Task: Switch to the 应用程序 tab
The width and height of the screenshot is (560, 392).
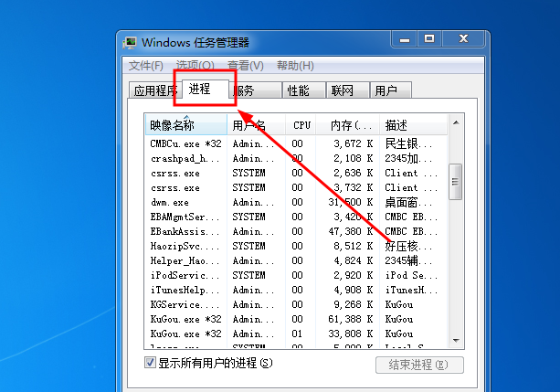Action: click(x=155, y=90)
